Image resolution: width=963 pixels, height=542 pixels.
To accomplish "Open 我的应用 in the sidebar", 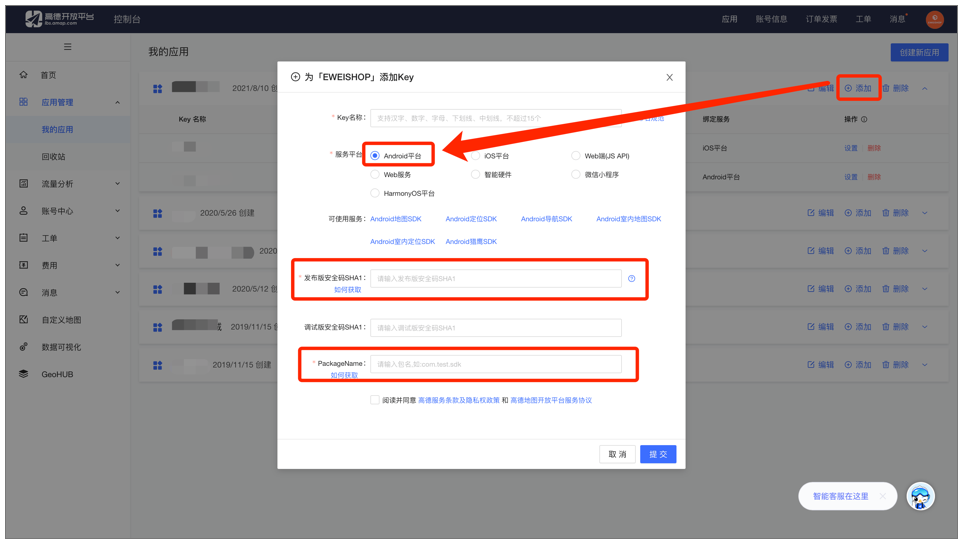I will pos(57,130).
